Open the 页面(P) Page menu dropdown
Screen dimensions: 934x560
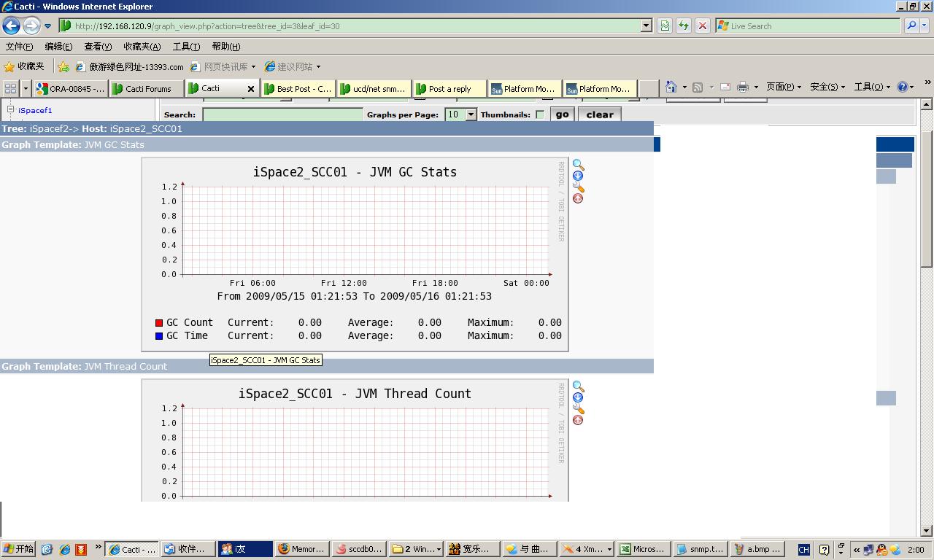point(784,87)
